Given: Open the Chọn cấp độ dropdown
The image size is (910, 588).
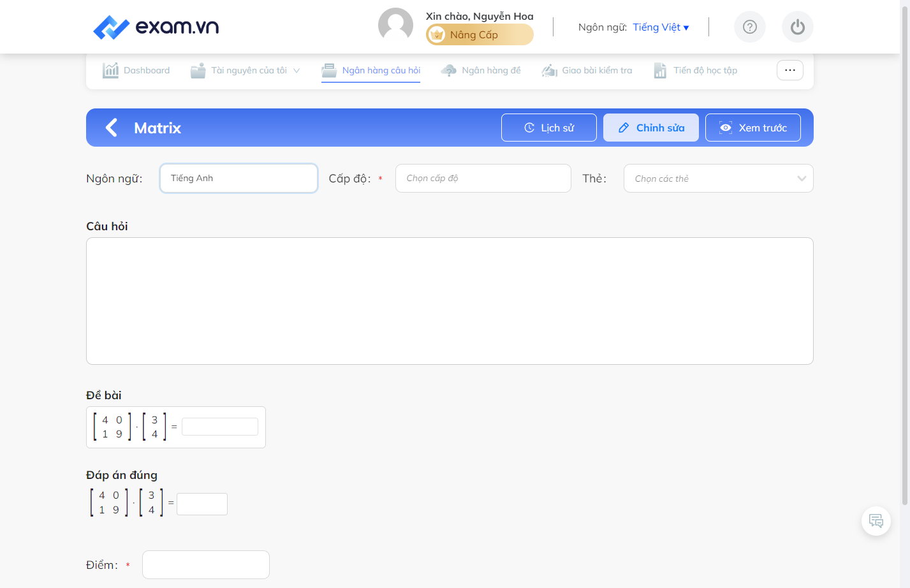Looking at the screenshot, I should (x=483, y=179).
